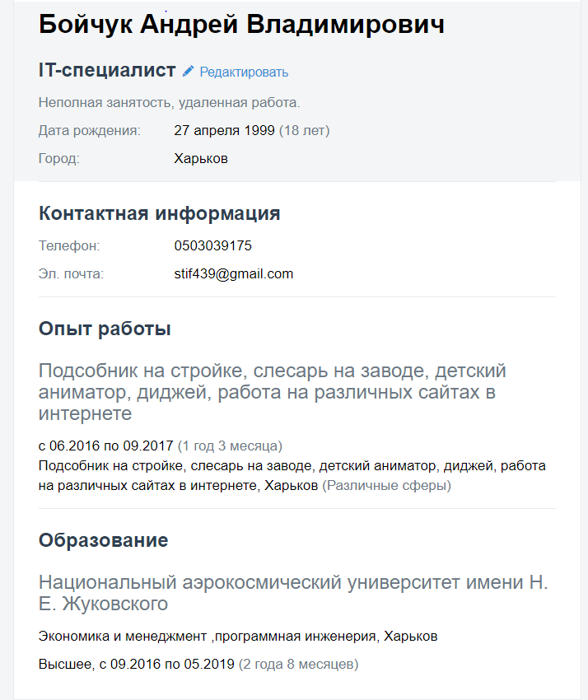Click the Образование section heading
588x700 pixels.
103,540
